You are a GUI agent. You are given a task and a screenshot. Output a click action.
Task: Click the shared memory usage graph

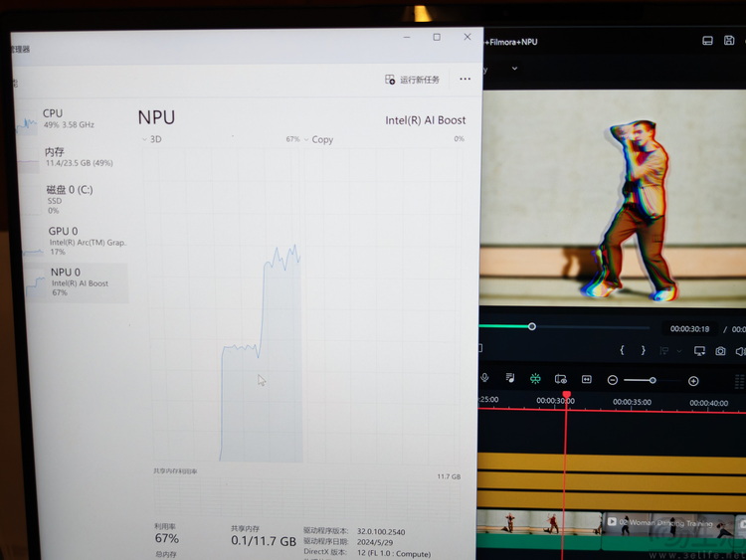tap(307, 497)
